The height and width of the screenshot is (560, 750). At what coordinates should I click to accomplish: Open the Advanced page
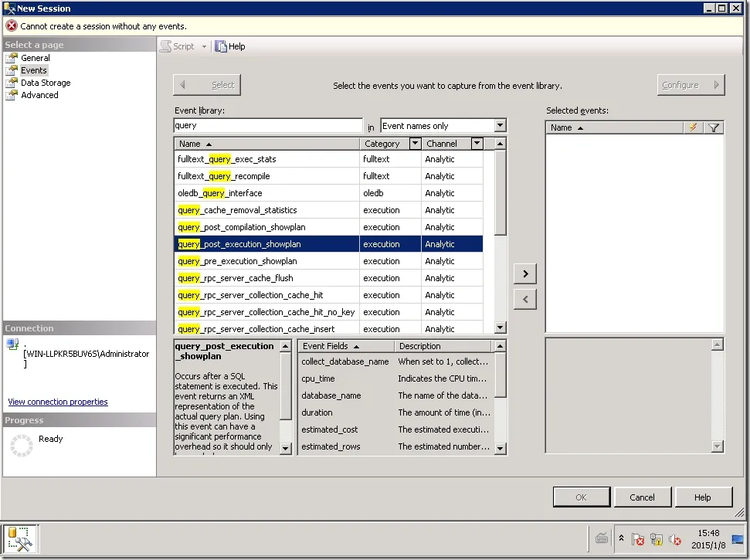point(39,95)
